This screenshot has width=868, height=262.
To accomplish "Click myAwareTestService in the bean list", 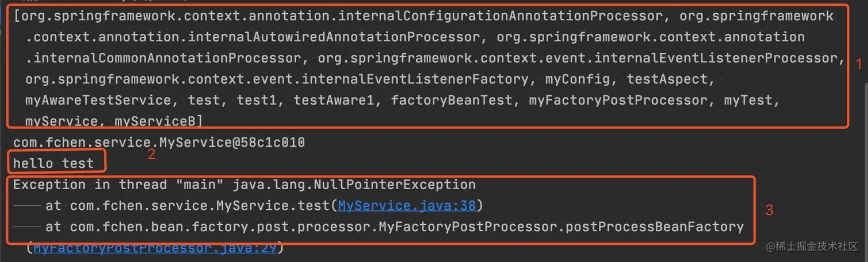I will pyautogui.click(x=98, y=100).
